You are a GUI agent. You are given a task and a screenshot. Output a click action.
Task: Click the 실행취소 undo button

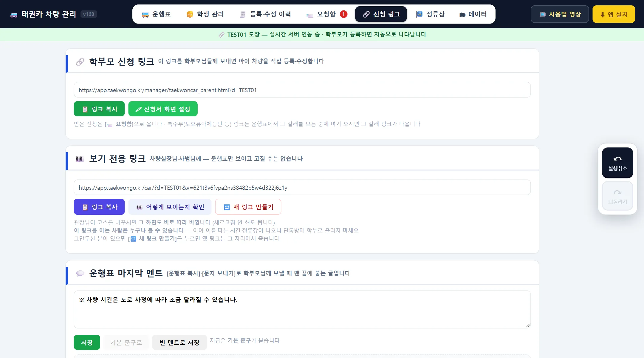tap(617, 163)
